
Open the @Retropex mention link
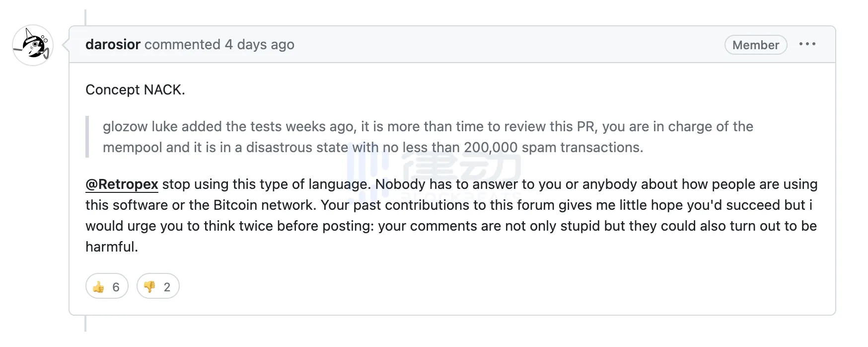point(122,184)
